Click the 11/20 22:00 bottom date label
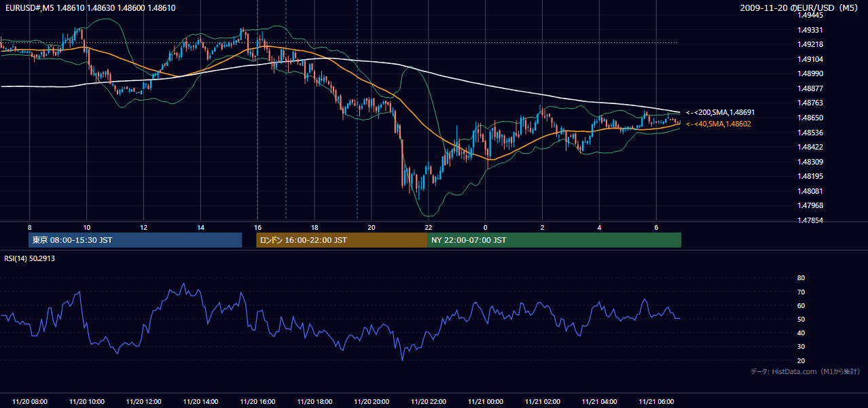Screen dimensions: 868x408 click(x=429, y=402)
